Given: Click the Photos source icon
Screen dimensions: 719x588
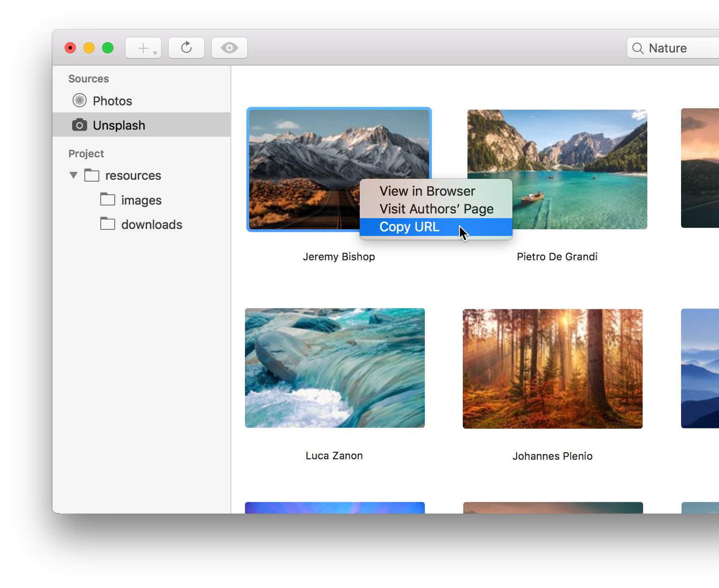Looking at the screenshot, I should coord(80,101).
